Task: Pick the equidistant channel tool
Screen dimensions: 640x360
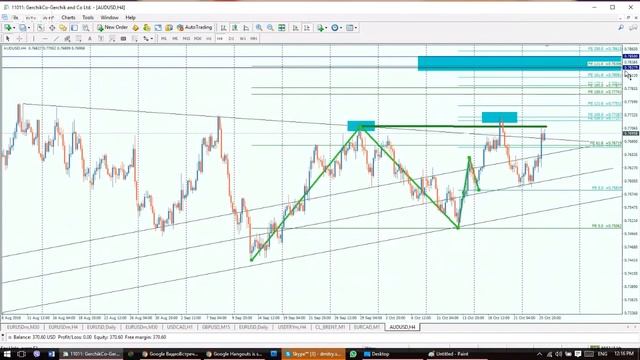Action: coord(67,38)
